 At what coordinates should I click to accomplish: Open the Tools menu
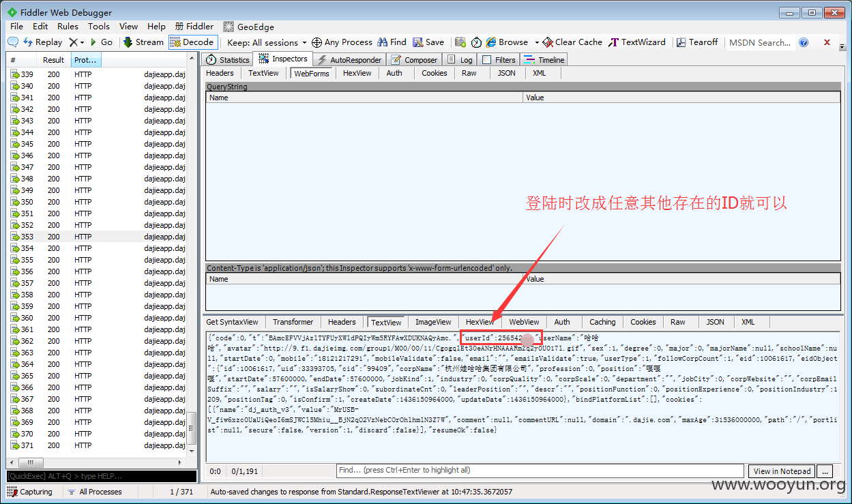98,27
